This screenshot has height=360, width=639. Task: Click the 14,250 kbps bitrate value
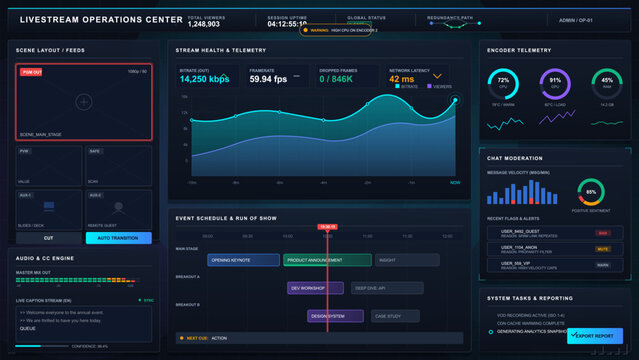[204, 79]
